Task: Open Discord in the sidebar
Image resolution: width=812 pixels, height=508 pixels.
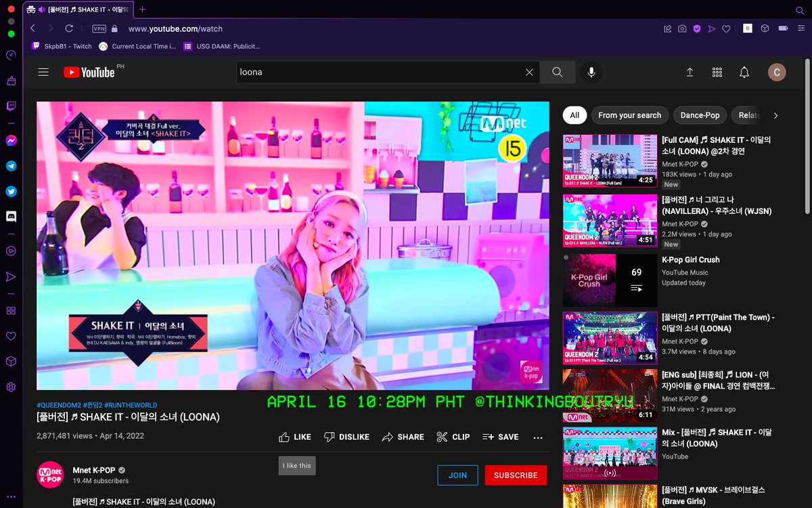Action: click(x=11, y=217)
